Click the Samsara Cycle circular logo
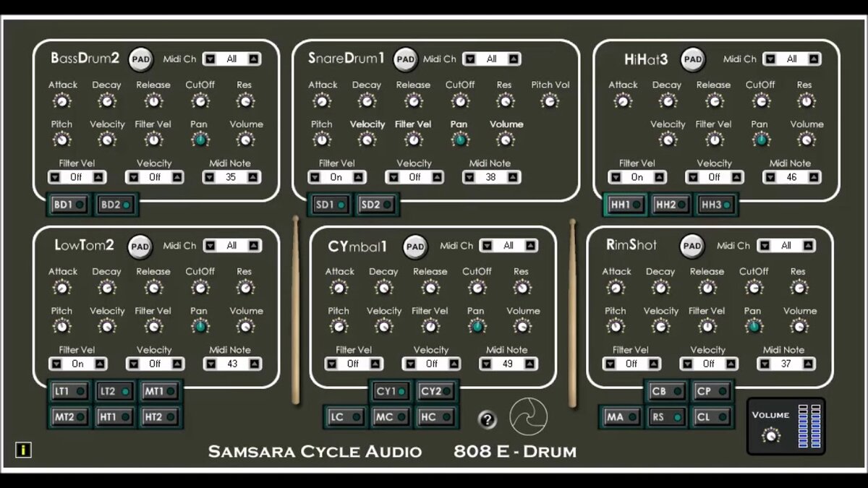Screen dimensions: 868x488 pyautogui.click(x=529, y=416)
